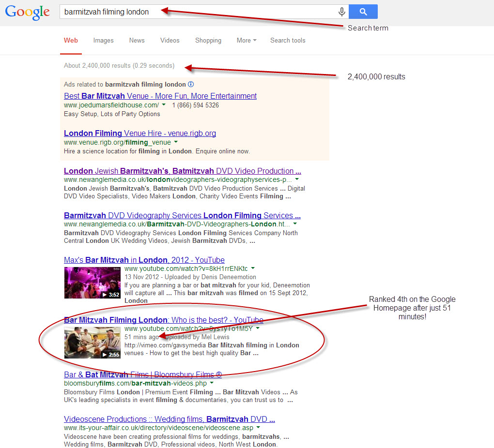
Task: Click the phone number 1 (866) 594 5326
Action: [195, 105]
